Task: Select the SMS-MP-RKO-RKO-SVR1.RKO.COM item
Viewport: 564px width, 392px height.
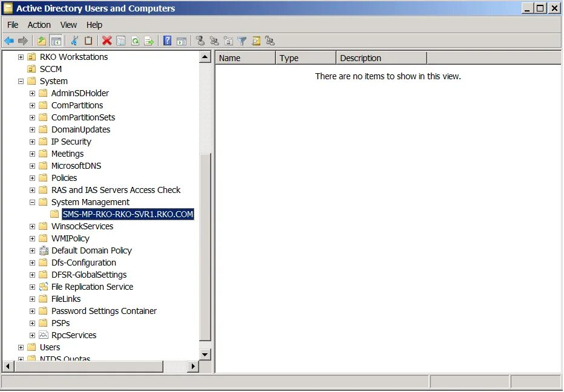Action: tap(128, 214)
